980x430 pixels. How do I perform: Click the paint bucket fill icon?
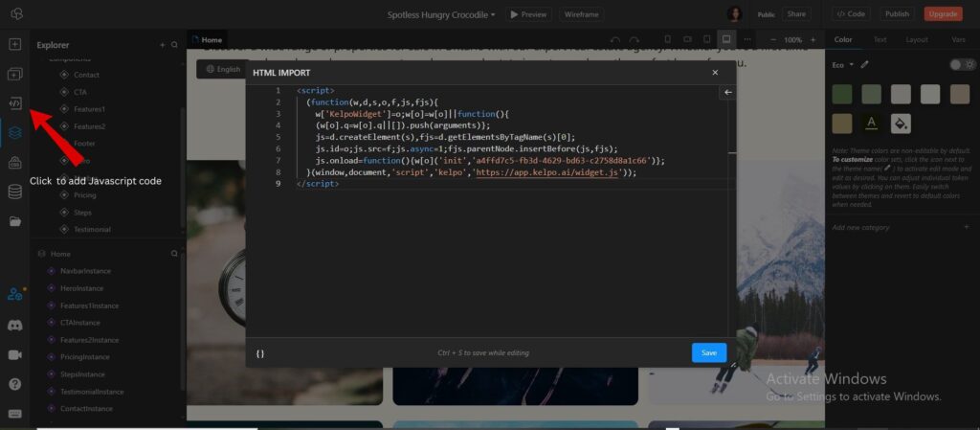click(x=901, y=124)
